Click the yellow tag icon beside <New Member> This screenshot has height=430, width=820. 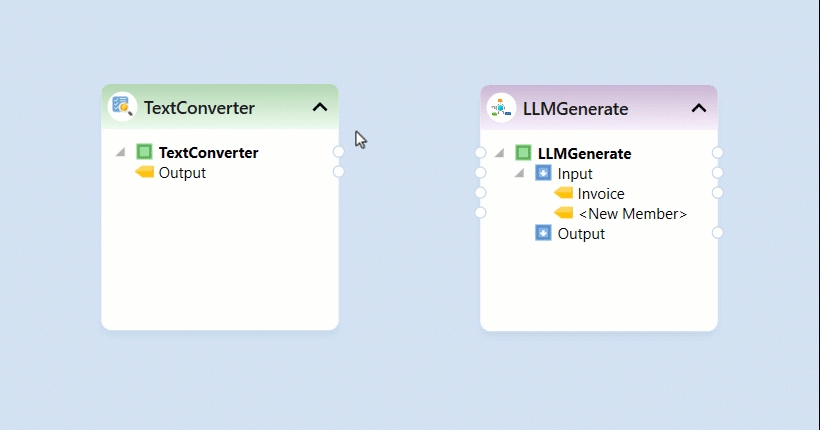(x=563, y=212)
